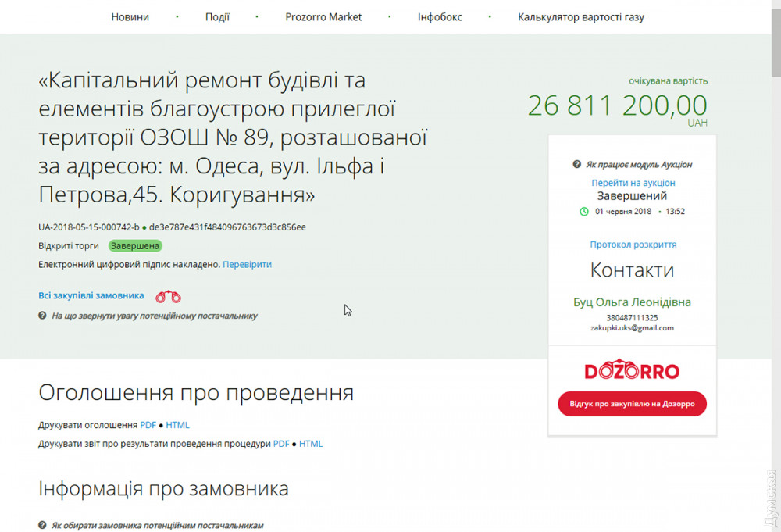The height and width of the screenshot is (532, 781).
Task: Click the question icon before 'Як працює модуль Аукціон'
Action: [576, 165]
